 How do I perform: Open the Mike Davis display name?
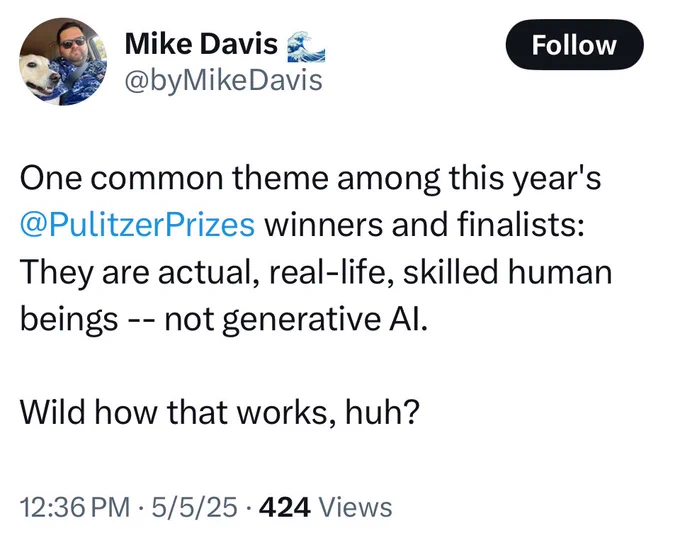pos(201,44)
